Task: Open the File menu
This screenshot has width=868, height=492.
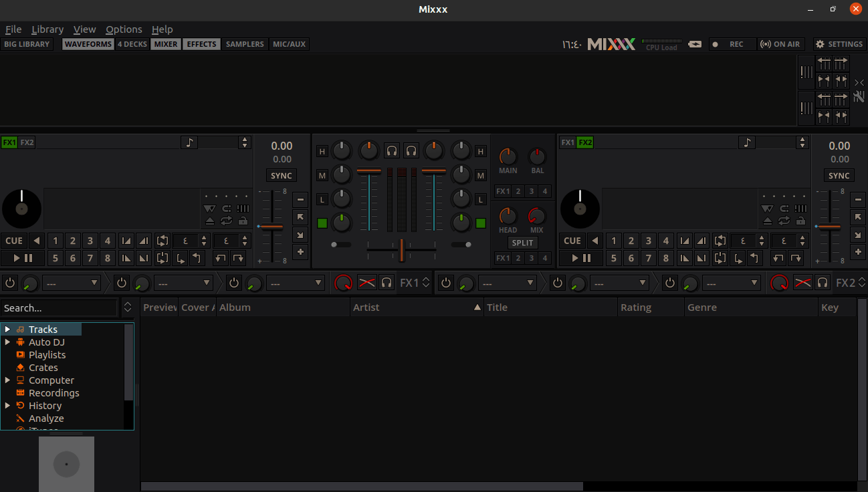Action: click(13, 29)
